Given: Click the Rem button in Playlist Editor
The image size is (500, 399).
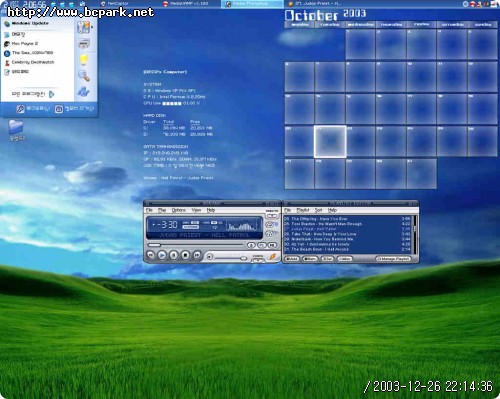Looking at the screenshot, I should pos(310,259).
